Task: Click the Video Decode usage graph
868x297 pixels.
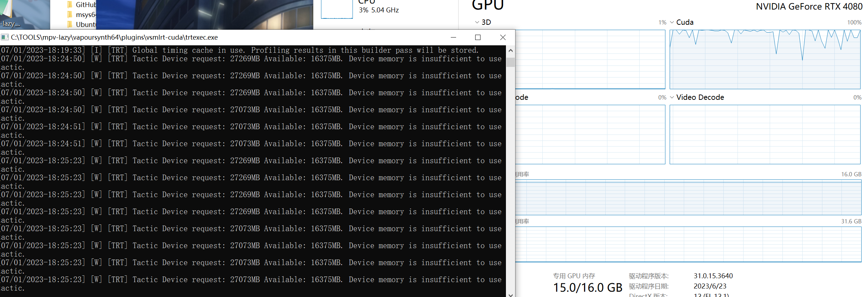Action: [x=765, y=135]
